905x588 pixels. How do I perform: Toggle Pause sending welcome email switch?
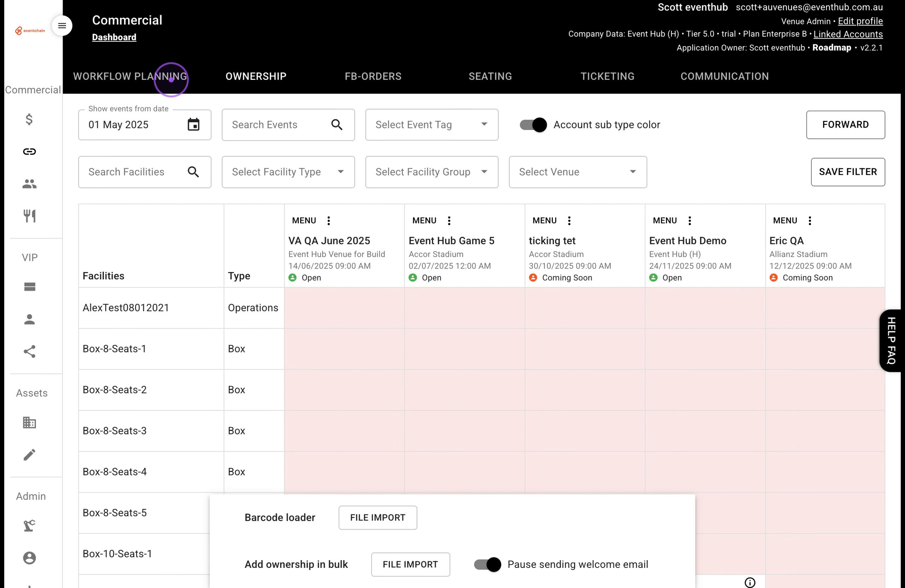click(487, 564)
